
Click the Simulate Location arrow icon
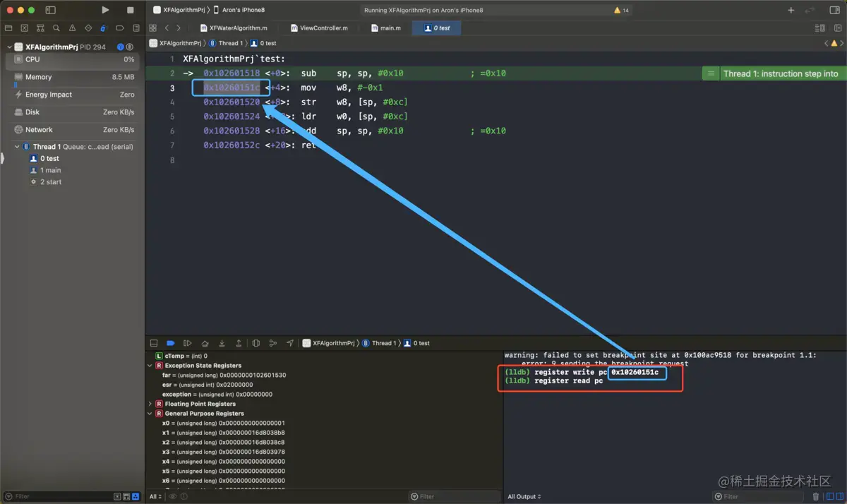pos(290,343)
